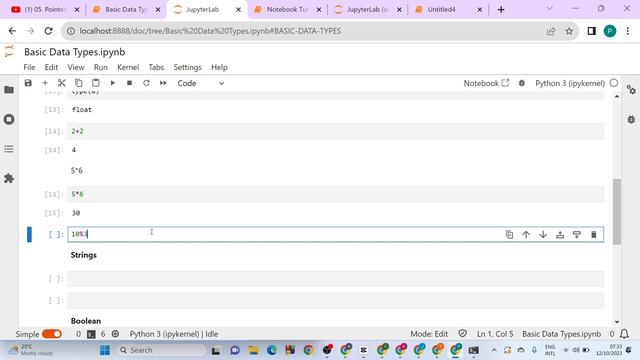Enable the debugger bug icon in toolbar
The height and width of the screenshot is (360, 640).
tap(522, 83)
